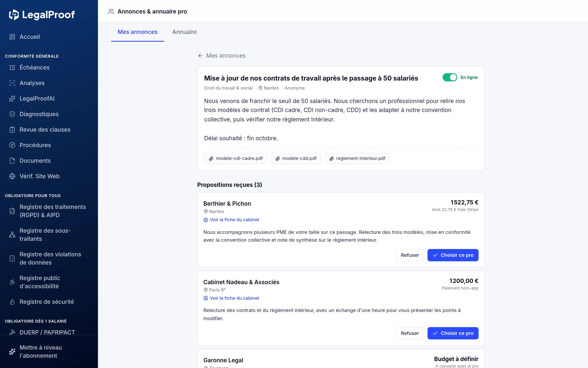This screenshot has height=368, width=588.
Task: Open LegalProofAI sparkle icon
Action: click(x=12, y=99)
